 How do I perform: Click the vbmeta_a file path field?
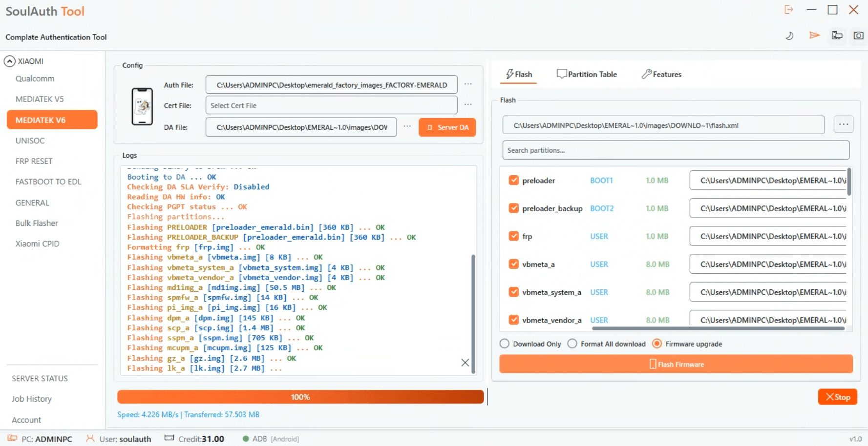[x=768, y=264]
